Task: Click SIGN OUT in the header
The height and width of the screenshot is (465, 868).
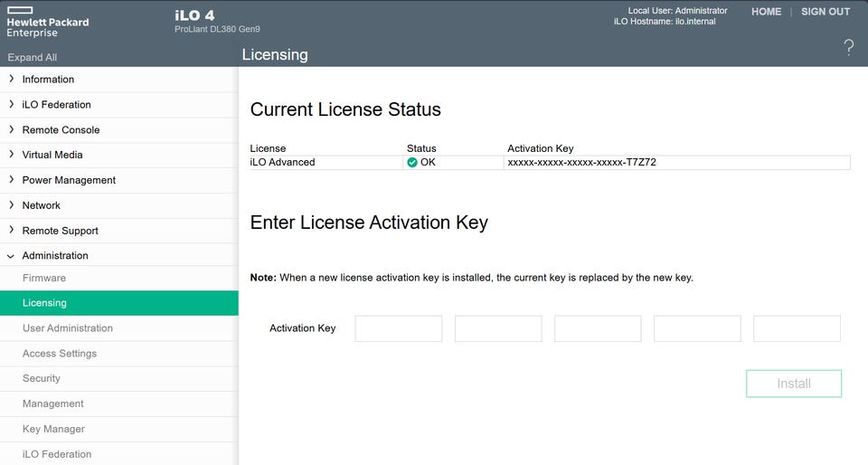Action: pos(826,12)
